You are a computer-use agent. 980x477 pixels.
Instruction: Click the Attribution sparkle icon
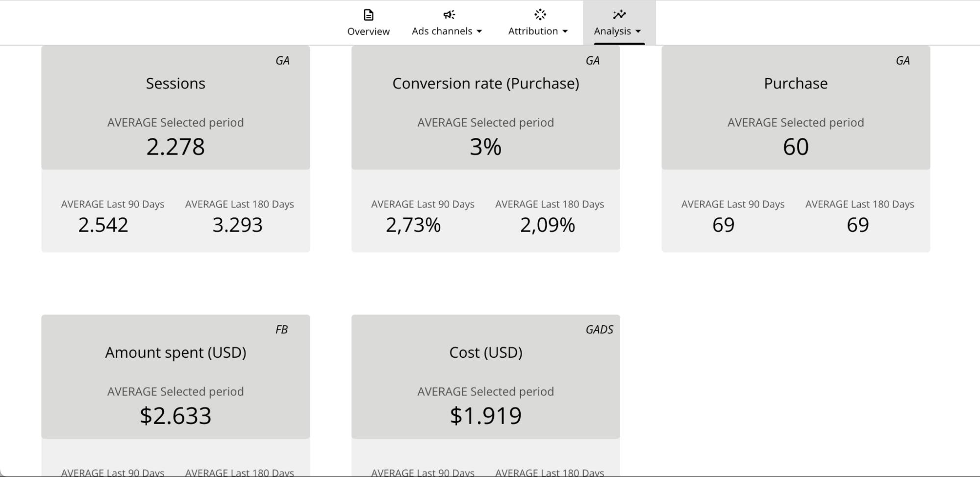[x=540, y=15]
